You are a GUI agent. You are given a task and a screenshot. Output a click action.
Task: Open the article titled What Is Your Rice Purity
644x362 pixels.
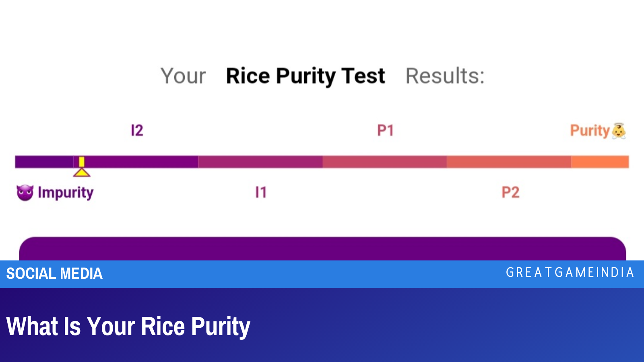(x=128, y=327)
